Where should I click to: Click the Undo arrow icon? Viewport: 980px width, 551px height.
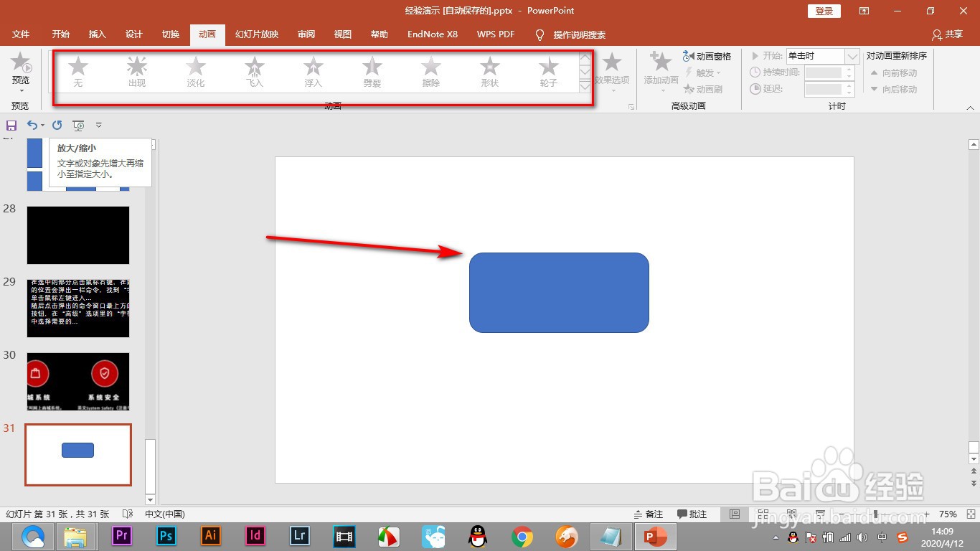32,125
